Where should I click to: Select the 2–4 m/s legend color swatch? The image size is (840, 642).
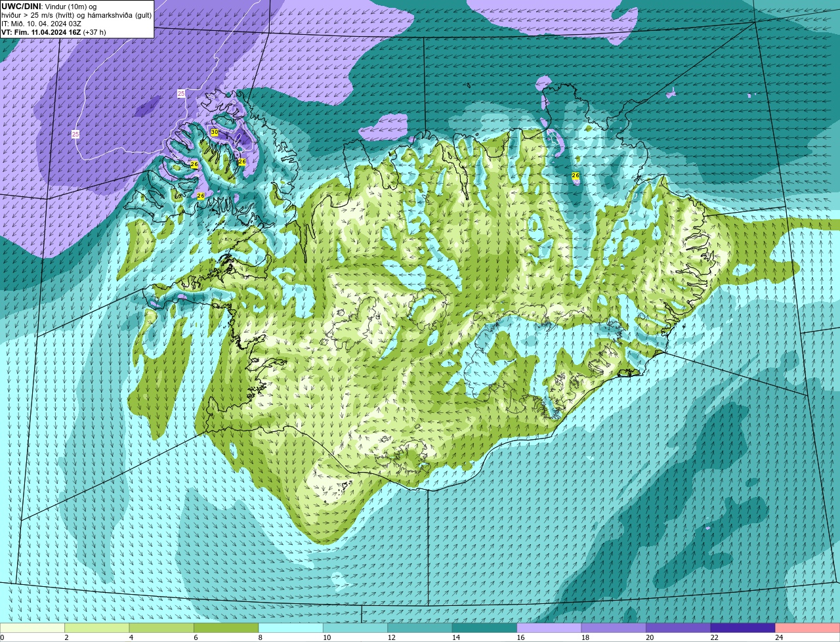[98, 628]
